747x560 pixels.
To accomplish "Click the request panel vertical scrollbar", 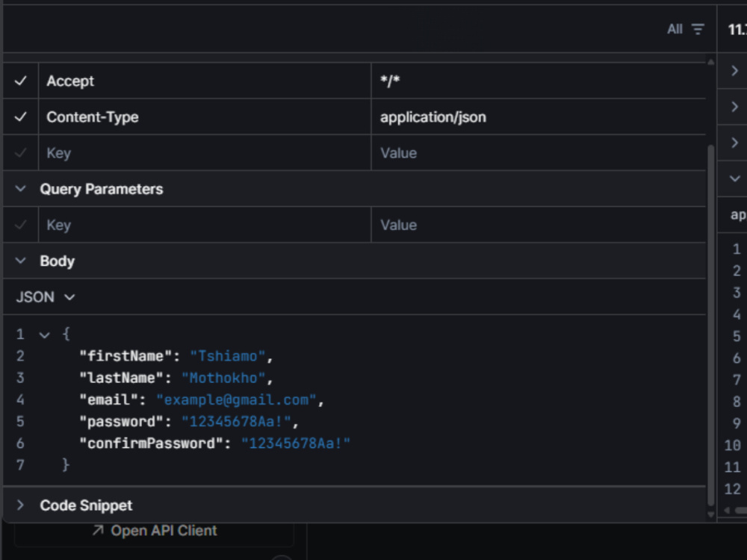I will click(711, 326).
